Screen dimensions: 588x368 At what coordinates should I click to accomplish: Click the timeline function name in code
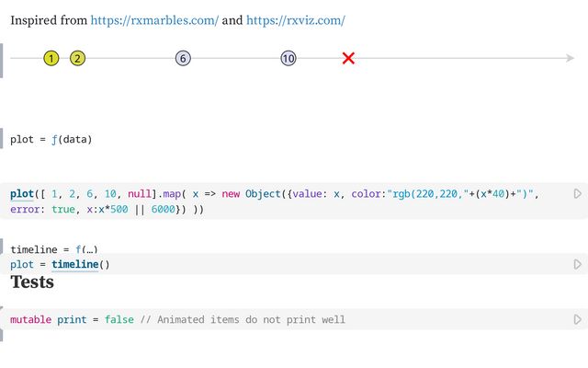(74, 265)
